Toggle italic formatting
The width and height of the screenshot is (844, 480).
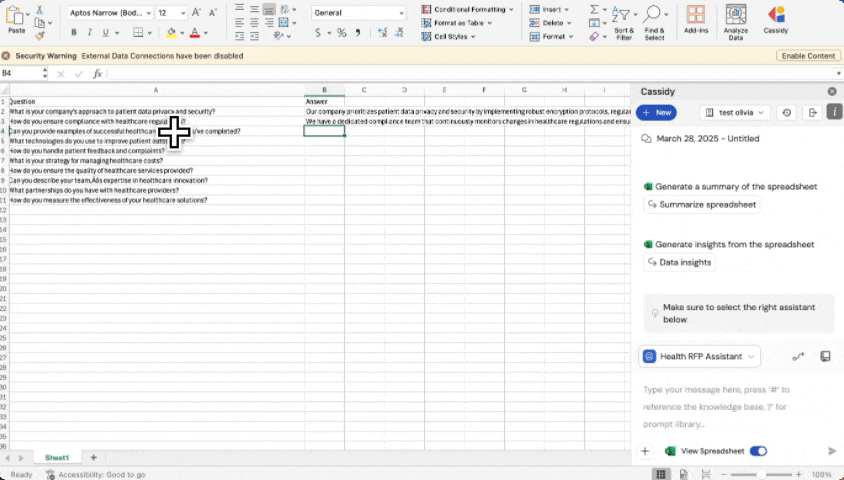pos(89,33)
